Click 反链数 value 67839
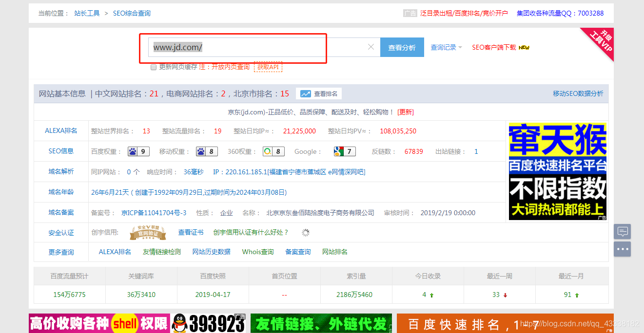 [414, 151]
